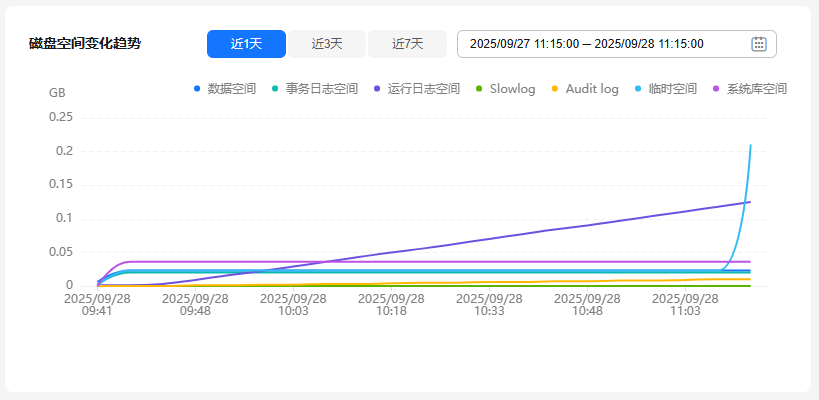Click the peak of the 临时空间 spike

750,146
